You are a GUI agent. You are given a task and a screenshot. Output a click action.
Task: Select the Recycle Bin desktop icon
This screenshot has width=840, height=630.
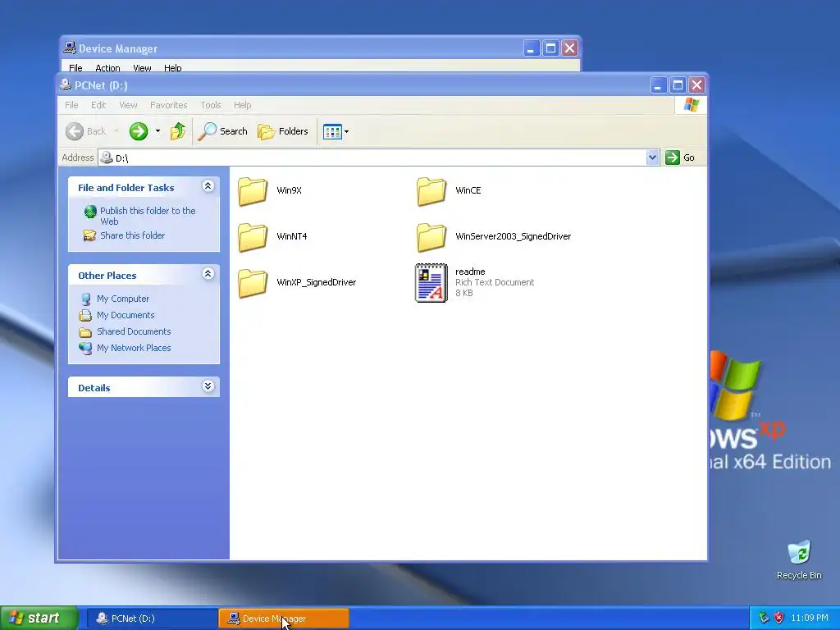point(799,559)
